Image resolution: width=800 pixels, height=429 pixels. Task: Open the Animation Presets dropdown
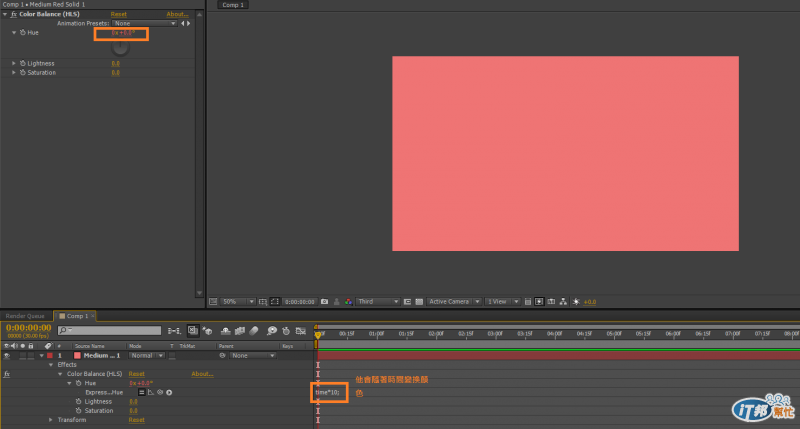click(144, 23)
